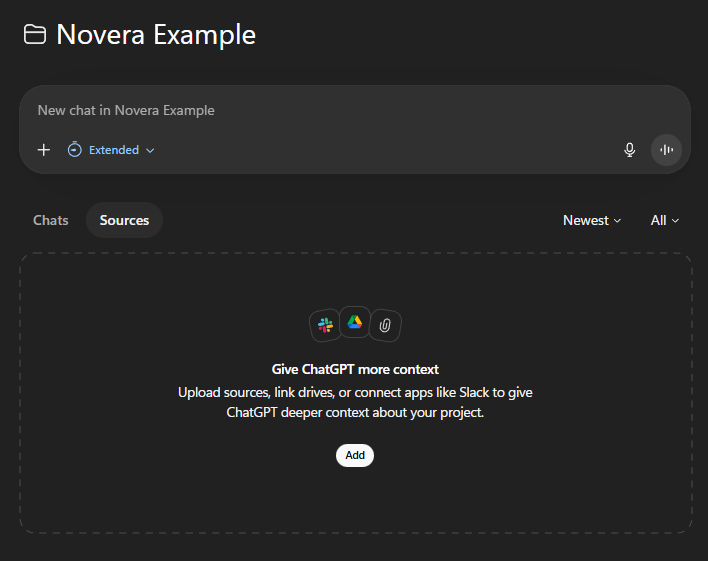The width and height of the screenshot is (708, 561).
Task: Click the Extended thinking timer icon
Action: pyautogui.click(x=75, y=150)
